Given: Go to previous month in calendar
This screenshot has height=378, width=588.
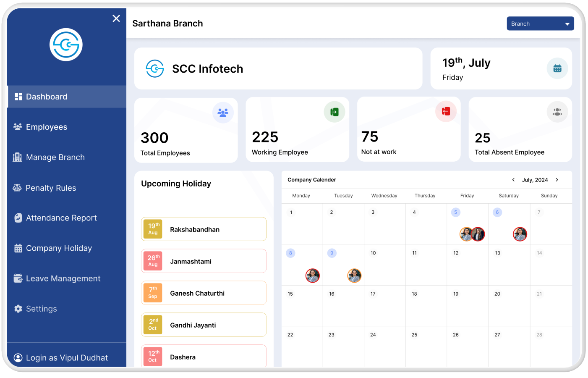Looking at the screenshot, I should [513, 180].
